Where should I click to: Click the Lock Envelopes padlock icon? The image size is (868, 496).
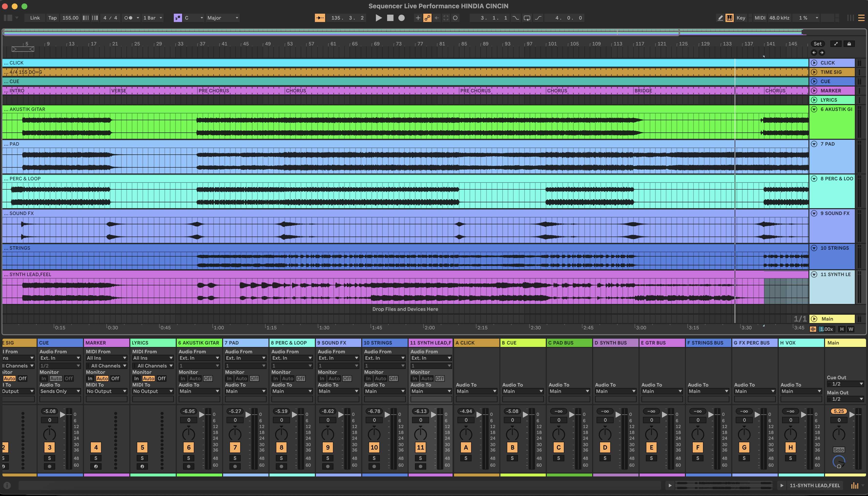(849, 43)
